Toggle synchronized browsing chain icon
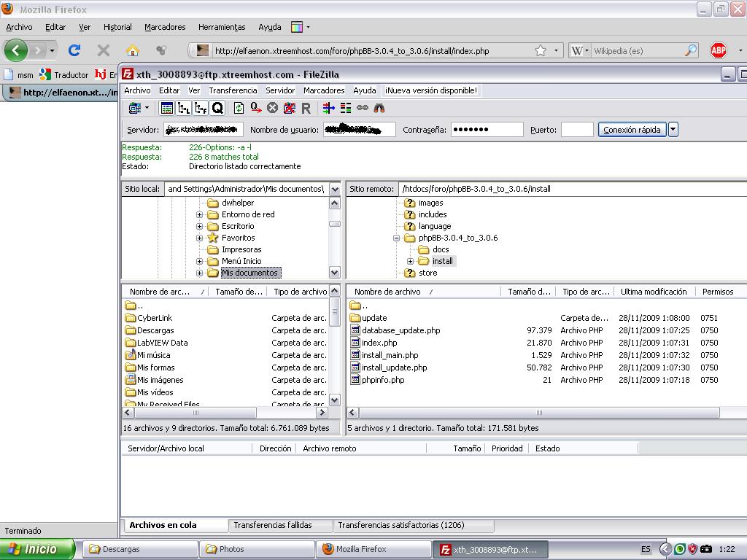The height and width of the screenshot is (560, 747). pyautogui.click(x=363, y=108)
